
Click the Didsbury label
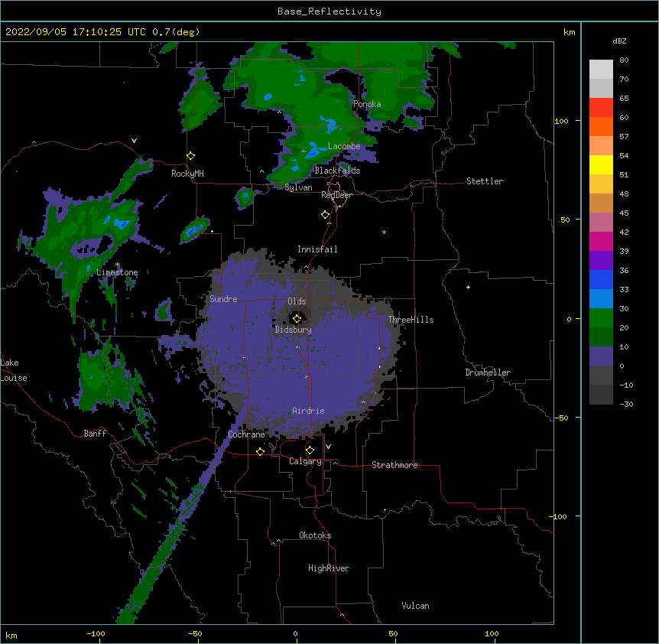coord(294,330)
